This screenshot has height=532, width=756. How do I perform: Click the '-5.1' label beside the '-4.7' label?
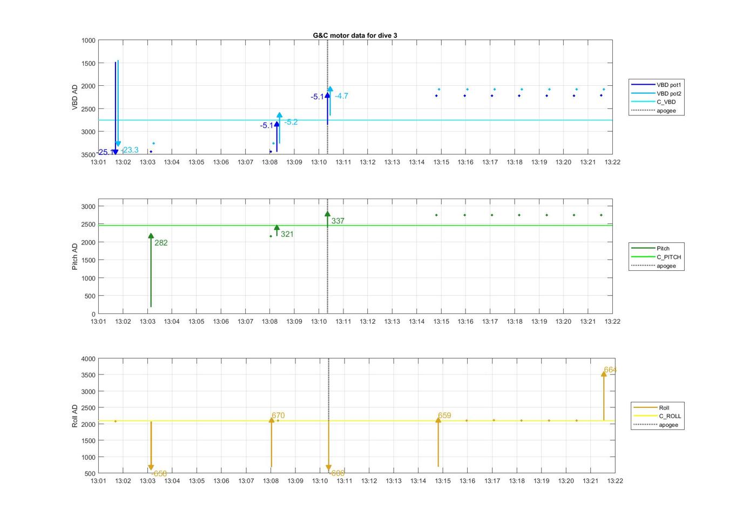318,97
